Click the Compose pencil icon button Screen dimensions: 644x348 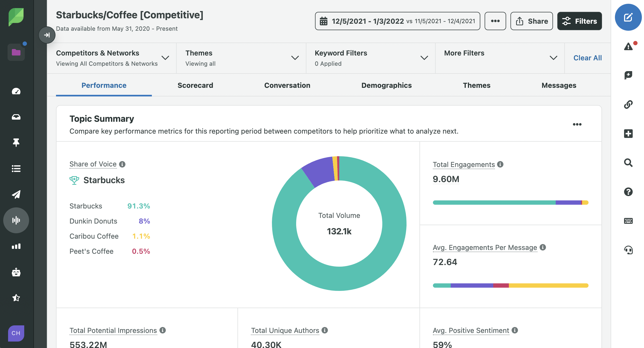(x=628, y=18)
